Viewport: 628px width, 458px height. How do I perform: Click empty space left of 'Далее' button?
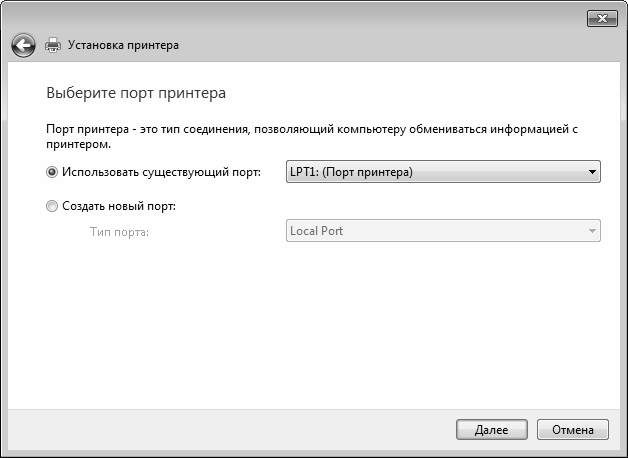pos(250,429)
